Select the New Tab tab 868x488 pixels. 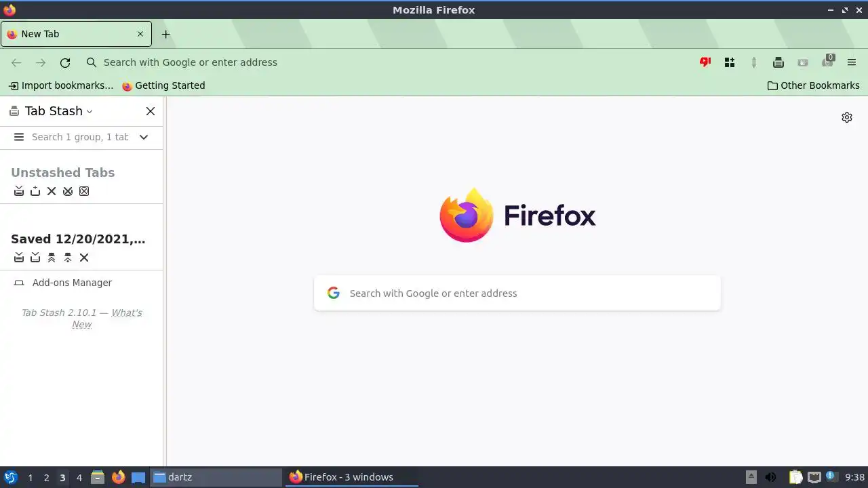coord(76,34)
